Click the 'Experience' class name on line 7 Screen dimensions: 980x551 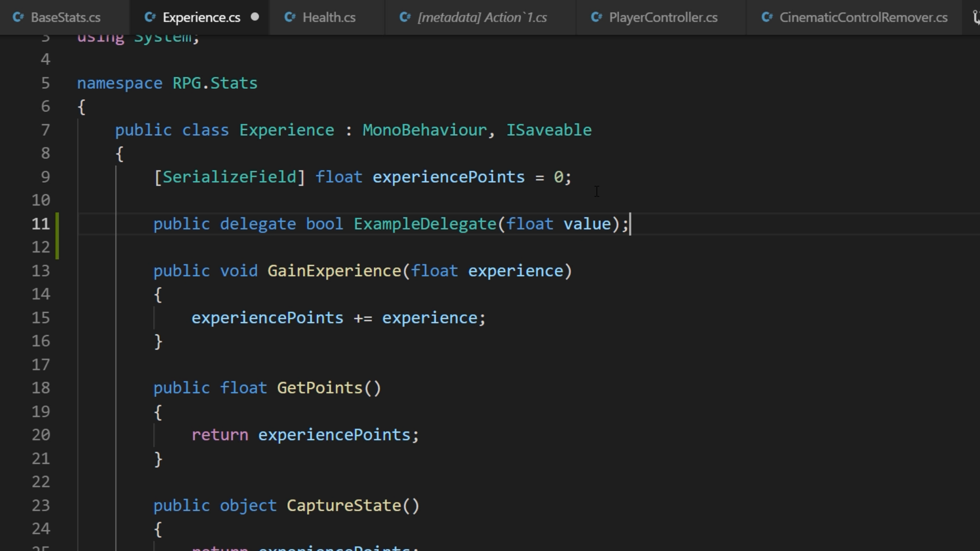[287, 130]
